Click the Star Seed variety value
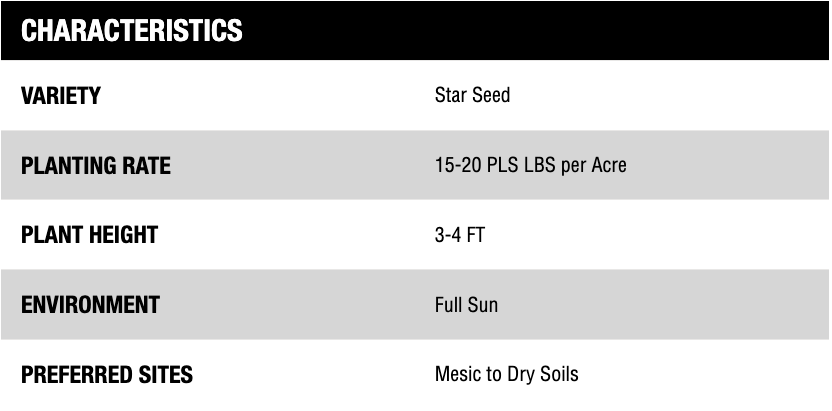The height and width of the screenshot is (411, 832). [472, 96]
